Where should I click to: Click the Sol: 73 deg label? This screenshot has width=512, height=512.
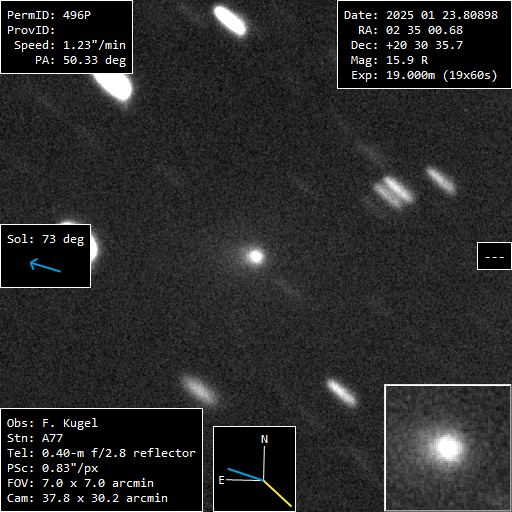[x=46, y=239]
